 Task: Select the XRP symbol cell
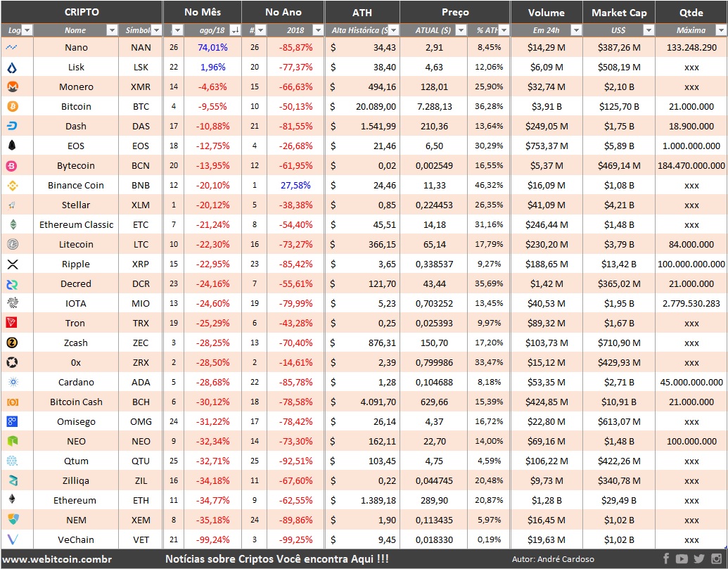pyautogui.click(x=141, y=264)
